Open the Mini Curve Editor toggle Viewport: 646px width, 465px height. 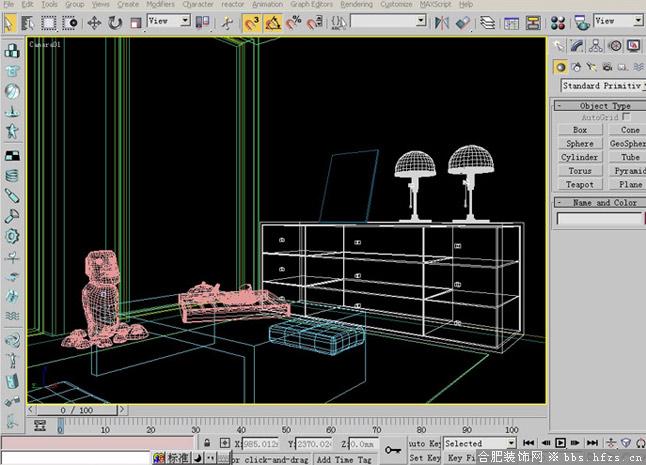[x=40, y=425]
